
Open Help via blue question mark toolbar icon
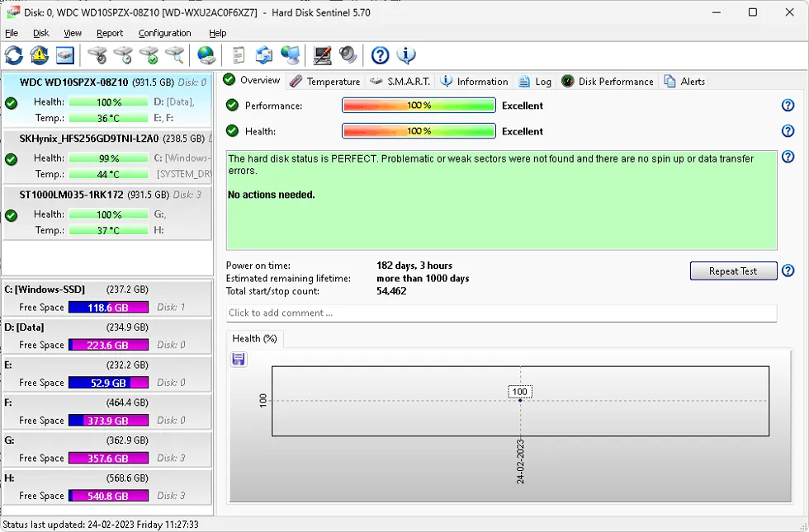pyautogui.click(x=380, y=55)
